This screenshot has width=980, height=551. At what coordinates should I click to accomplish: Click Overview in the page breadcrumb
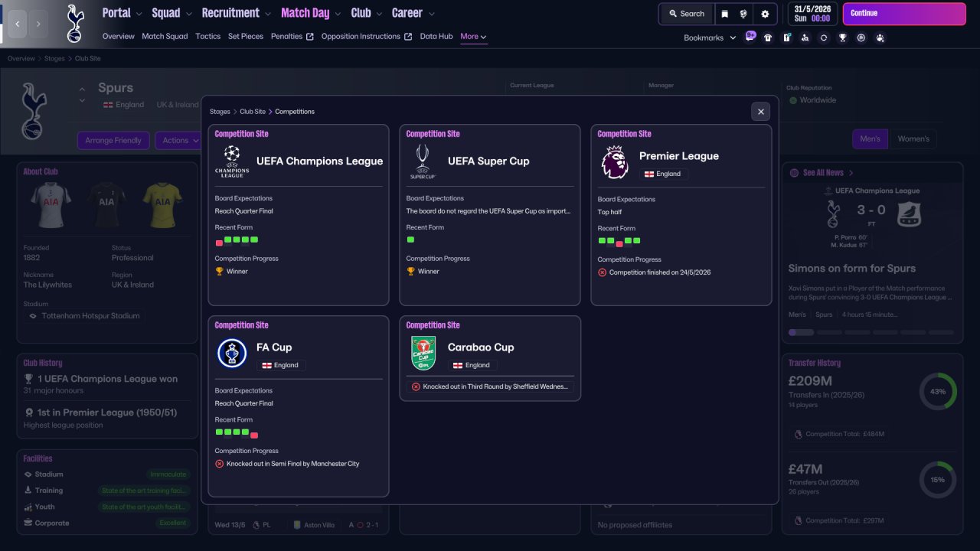pyautogui.click(x=21, y=59)
